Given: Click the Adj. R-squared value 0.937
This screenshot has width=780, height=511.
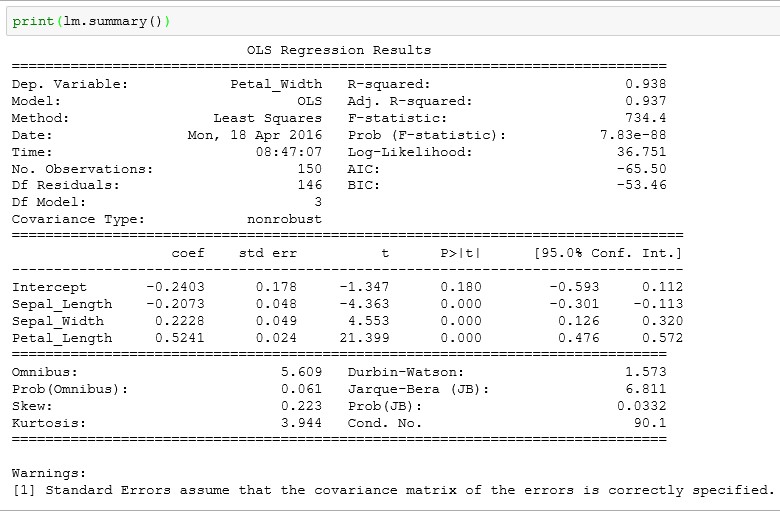Looking at the screenshot, I should [645, 101].
